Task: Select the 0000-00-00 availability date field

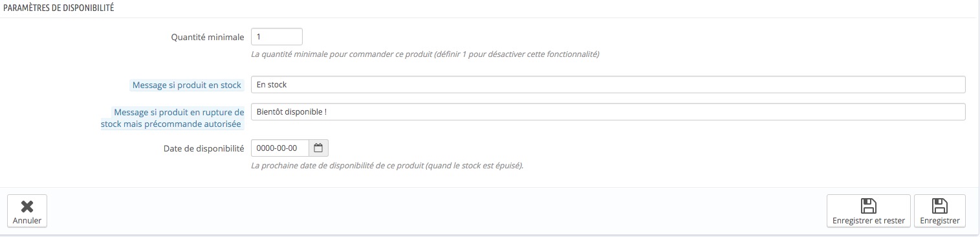Action: [279, 148]
